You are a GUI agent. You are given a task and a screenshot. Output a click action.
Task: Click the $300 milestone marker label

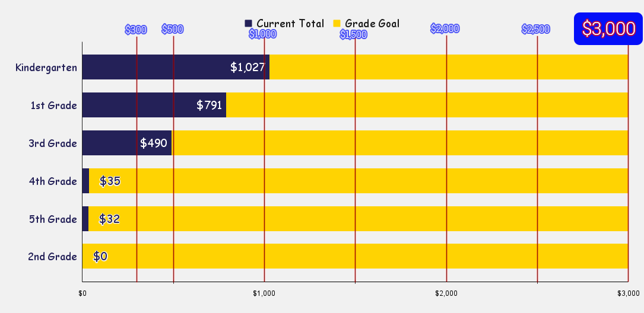(136, 30)
